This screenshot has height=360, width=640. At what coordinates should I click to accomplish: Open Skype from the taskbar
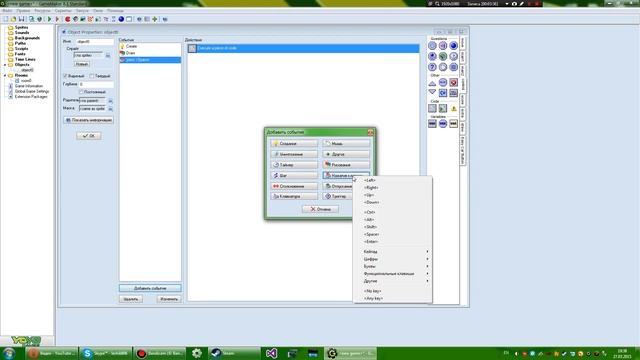coord(105,353)
